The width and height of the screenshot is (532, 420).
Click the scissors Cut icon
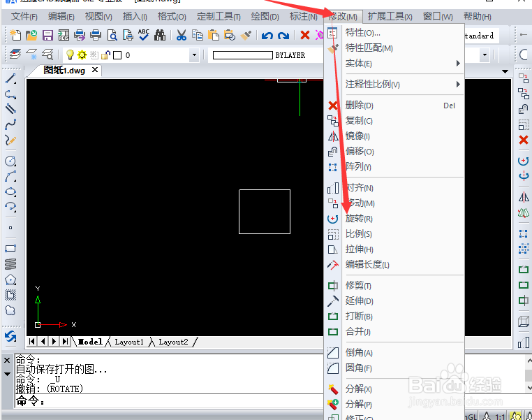(x=182, y=35)
